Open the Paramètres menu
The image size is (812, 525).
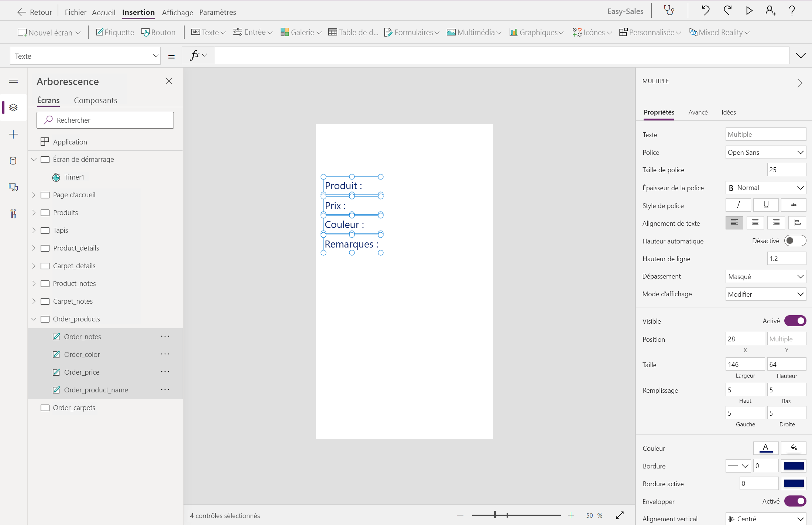coord(217,12)
